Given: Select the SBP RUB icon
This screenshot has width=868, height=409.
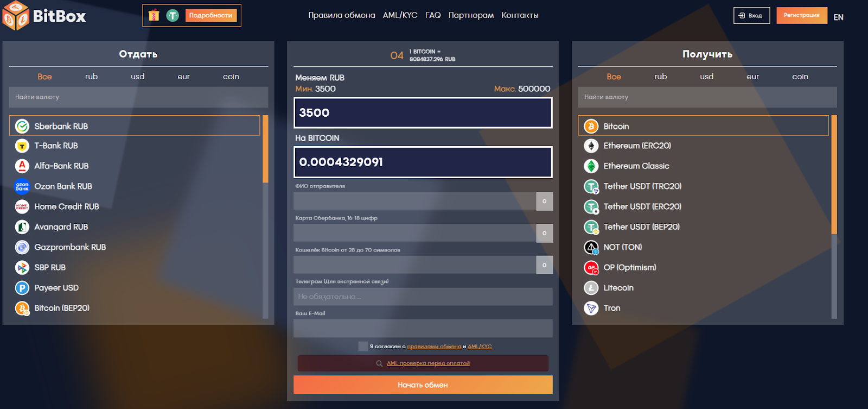Looking at the screenshot, I should click(x=22, y=267).
